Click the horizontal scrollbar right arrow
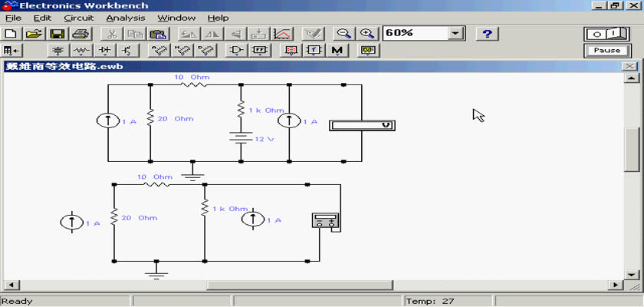644x307 pixels. 615,285
